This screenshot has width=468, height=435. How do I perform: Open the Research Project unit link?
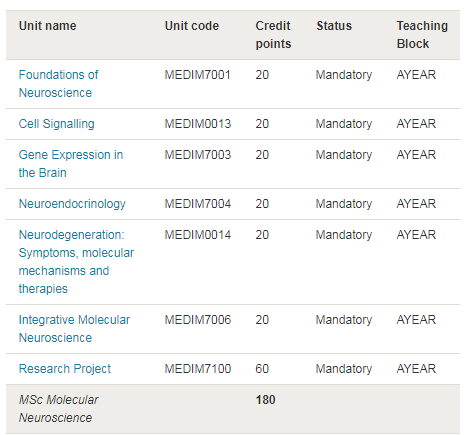pyautogui.click(x=65, y=369)
